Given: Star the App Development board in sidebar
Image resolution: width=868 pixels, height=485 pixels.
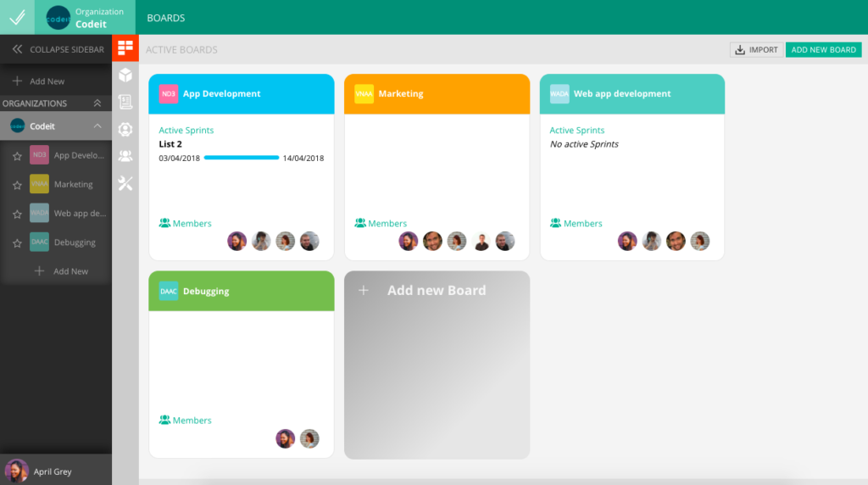Looking at the screenshot, I should coord(16,156).
